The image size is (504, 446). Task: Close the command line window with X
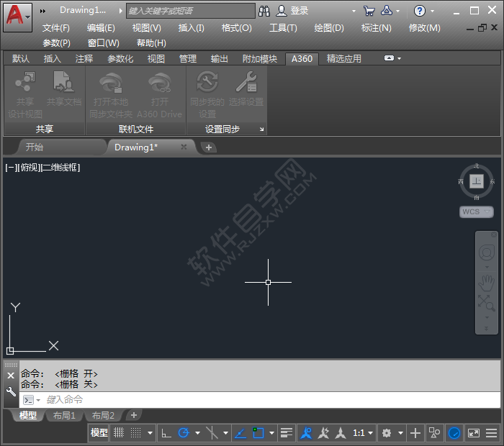tap(11, 376)
